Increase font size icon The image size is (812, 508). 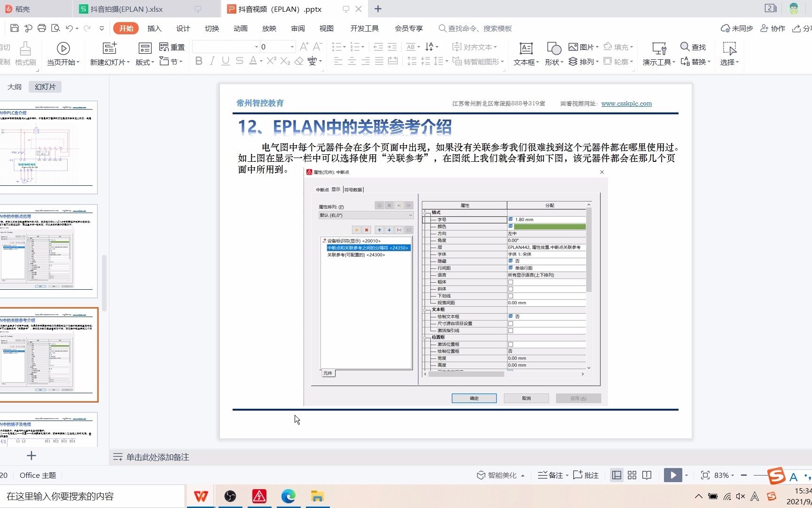point(304,47)
